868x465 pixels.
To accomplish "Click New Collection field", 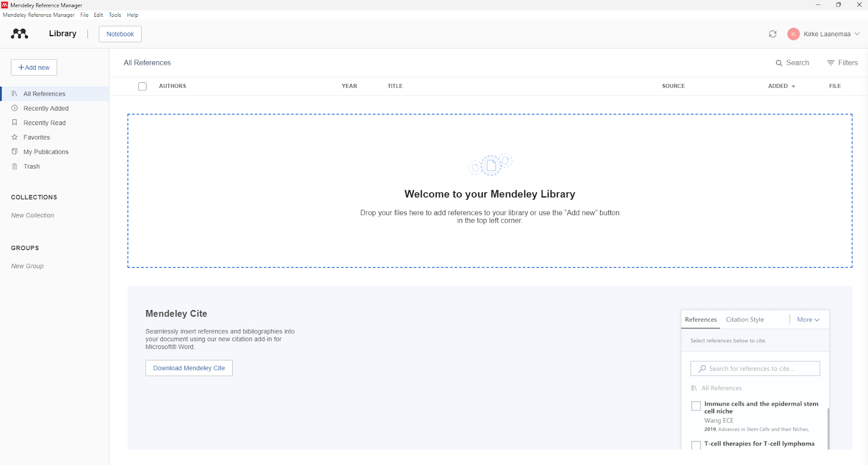I will 33,216.
